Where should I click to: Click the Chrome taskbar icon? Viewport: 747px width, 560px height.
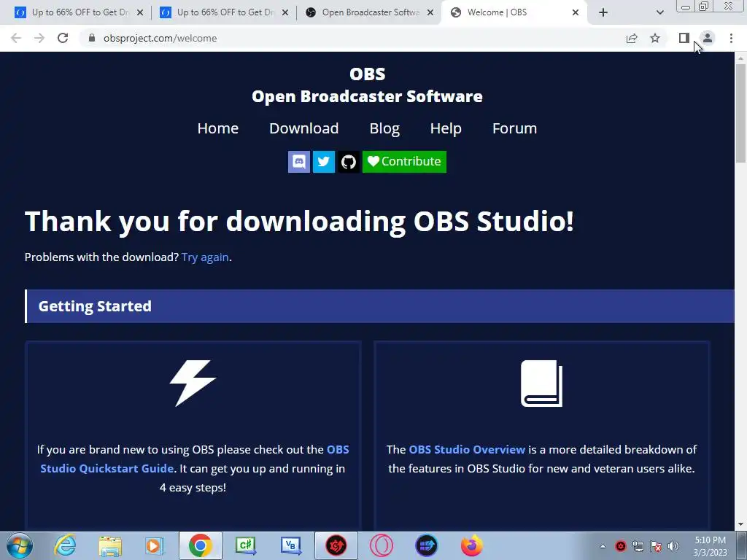[200, 545]
